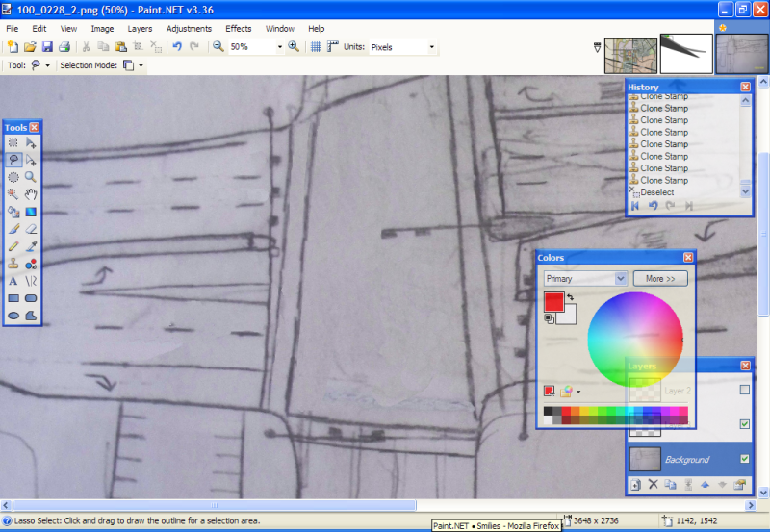The width and height of the screenshot is (770, 532).
Task: Delete layer using X button
Action: click(654, 485)
